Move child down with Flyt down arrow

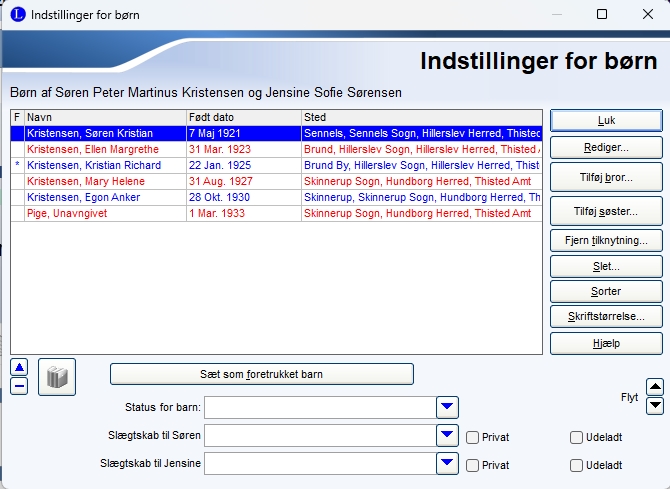tap(655, 405)
